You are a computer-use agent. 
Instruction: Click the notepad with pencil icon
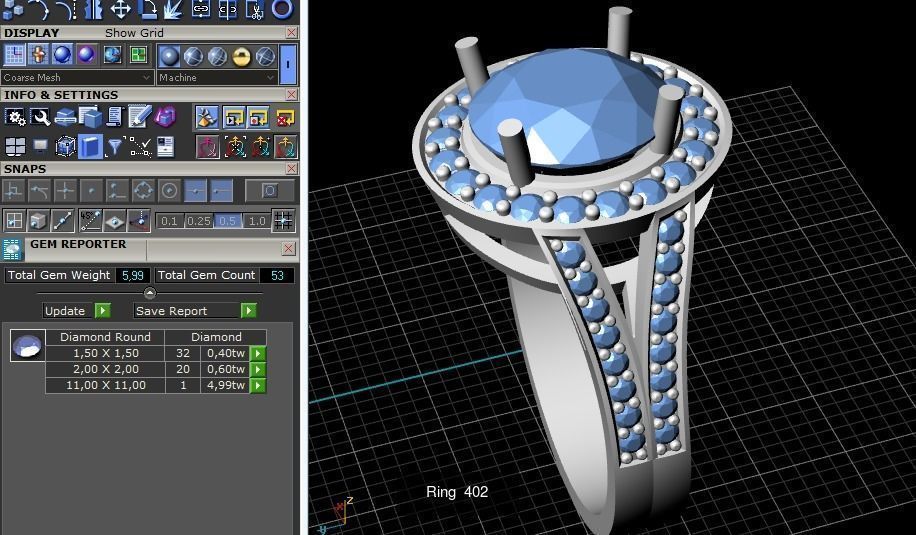point(140,117)
